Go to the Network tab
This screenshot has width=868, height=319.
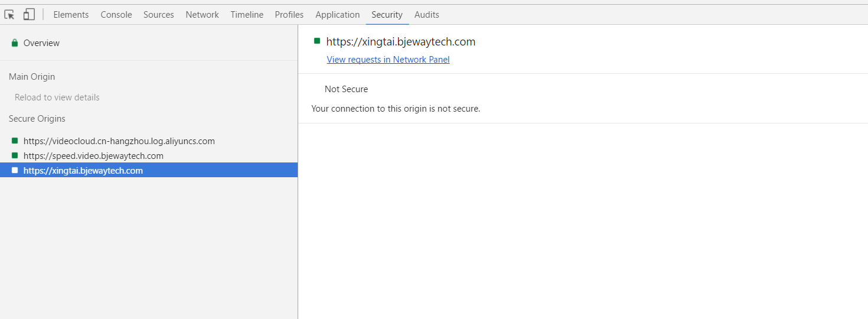[x=203, y=15]
